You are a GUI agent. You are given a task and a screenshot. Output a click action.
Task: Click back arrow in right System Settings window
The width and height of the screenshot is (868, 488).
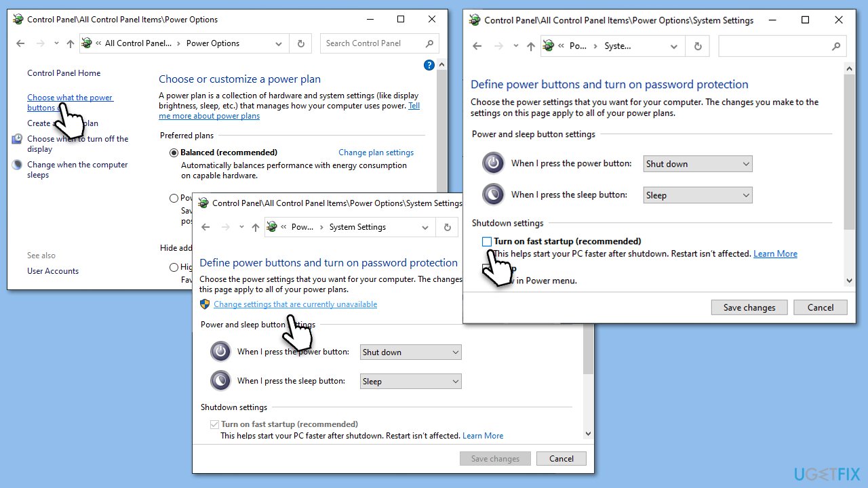477,46
